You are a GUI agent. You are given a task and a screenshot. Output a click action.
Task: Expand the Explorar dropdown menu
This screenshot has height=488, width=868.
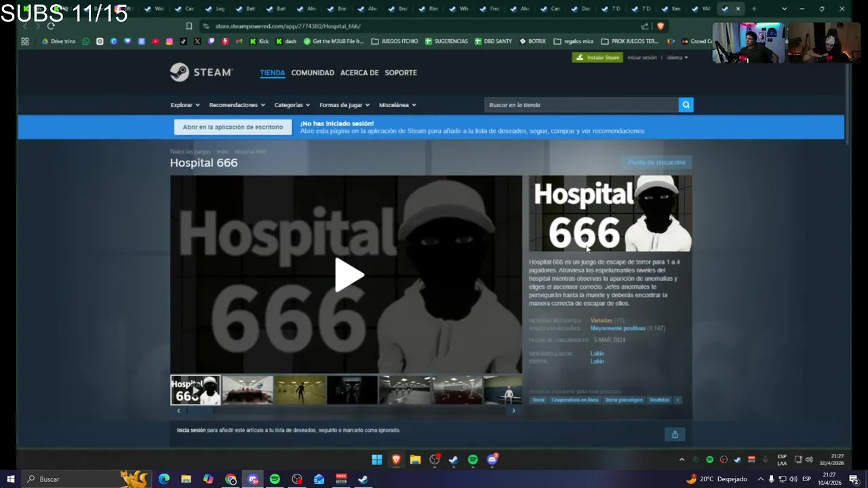point(185,105)
